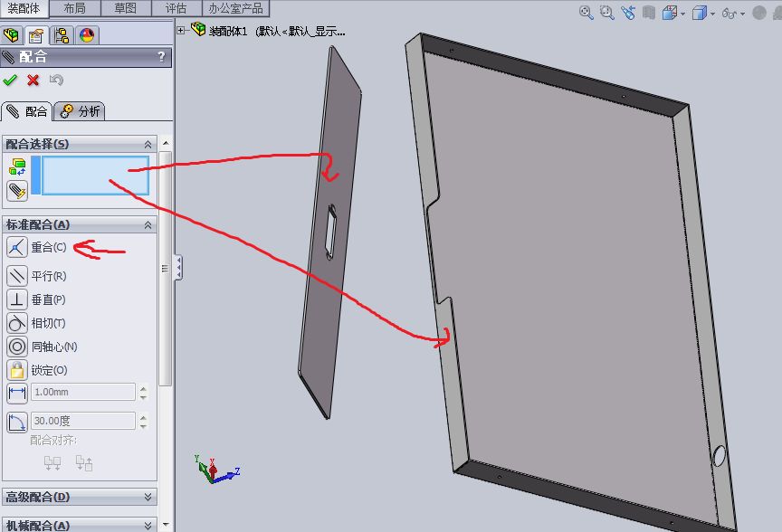782x532 pixels.
Task: Click the 30.00度 angle field
Action: 82,421
